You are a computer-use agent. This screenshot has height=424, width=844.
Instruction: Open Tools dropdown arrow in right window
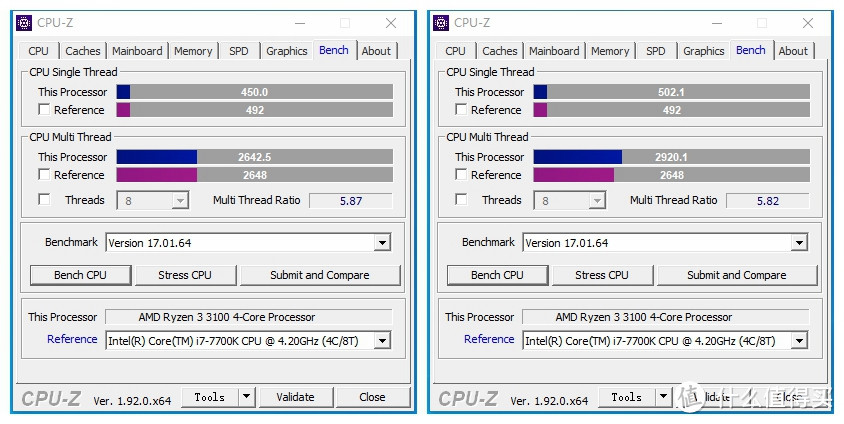(x=664, y=397)
